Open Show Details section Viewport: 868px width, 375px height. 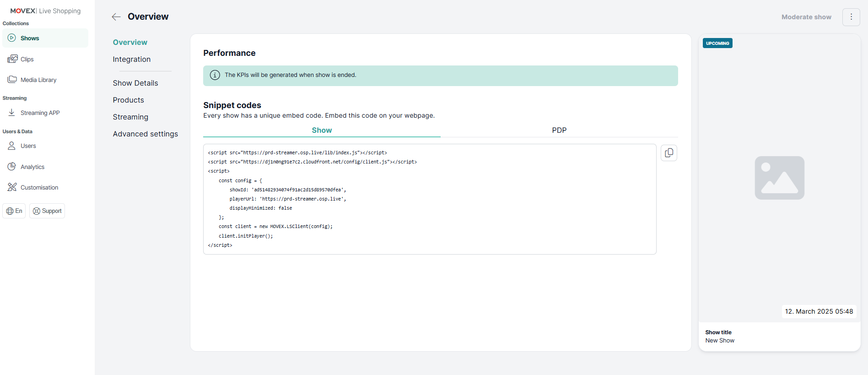tap(135, 83)
